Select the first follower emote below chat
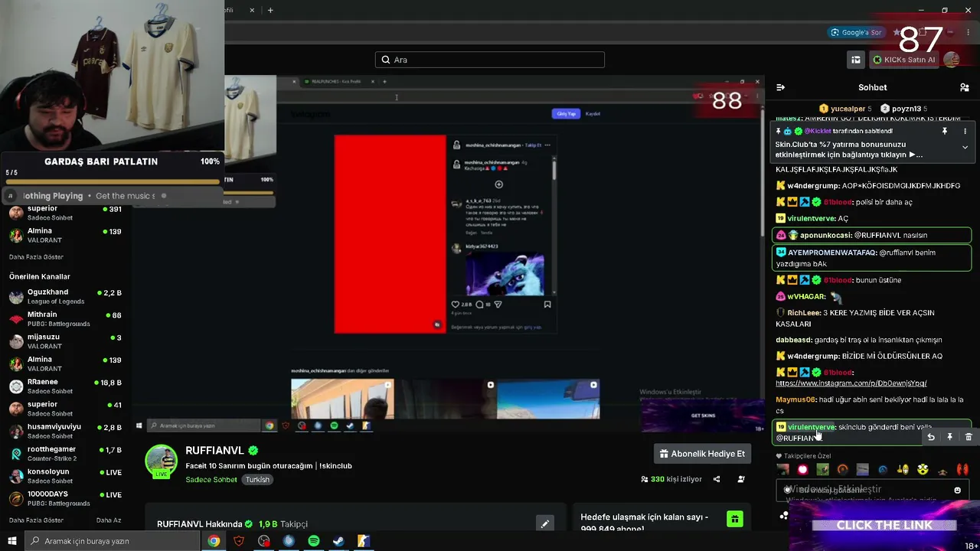 782,470
